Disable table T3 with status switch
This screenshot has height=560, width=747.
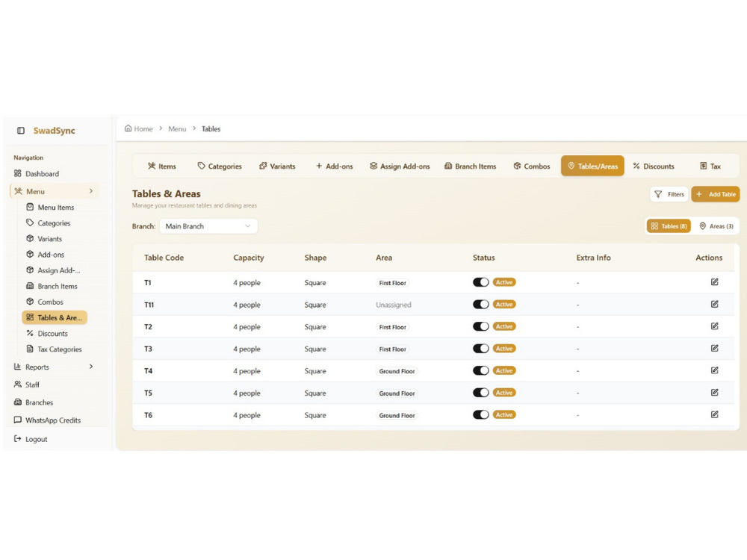[x=480, y=349]
